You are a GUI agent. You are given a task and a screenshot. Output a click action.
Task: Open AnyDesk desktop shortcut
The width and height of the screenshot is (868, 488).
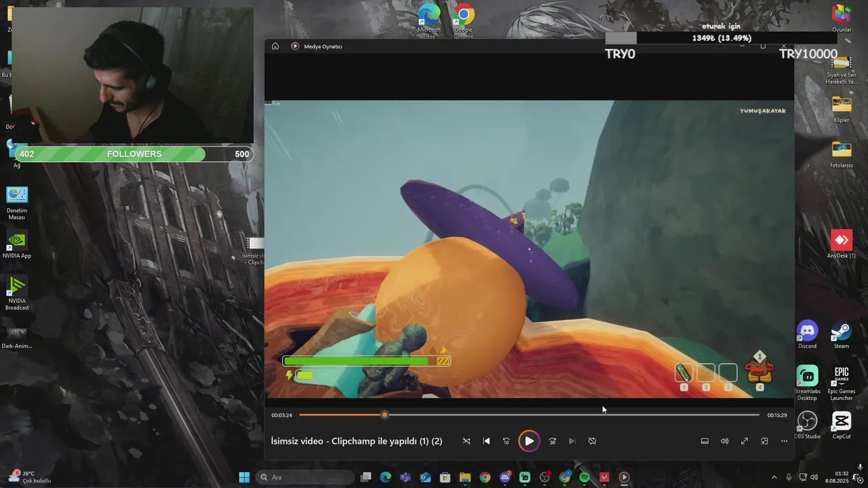[842, 245]
